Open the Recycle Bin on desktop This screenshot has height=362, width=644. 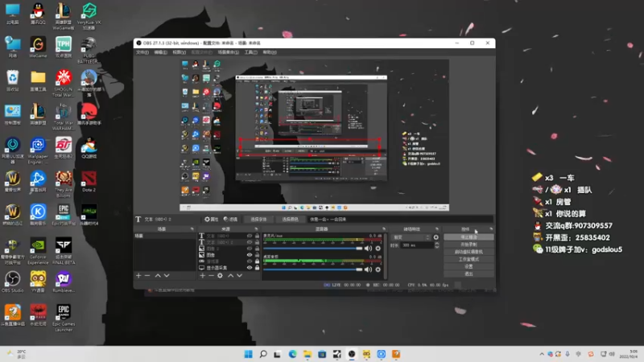12,80
